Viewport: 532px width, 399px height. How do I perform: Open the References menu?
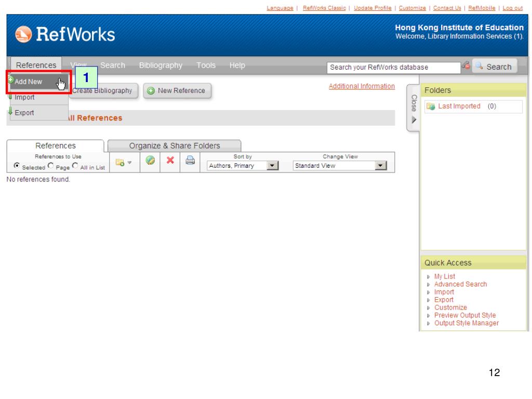[36, 65]
